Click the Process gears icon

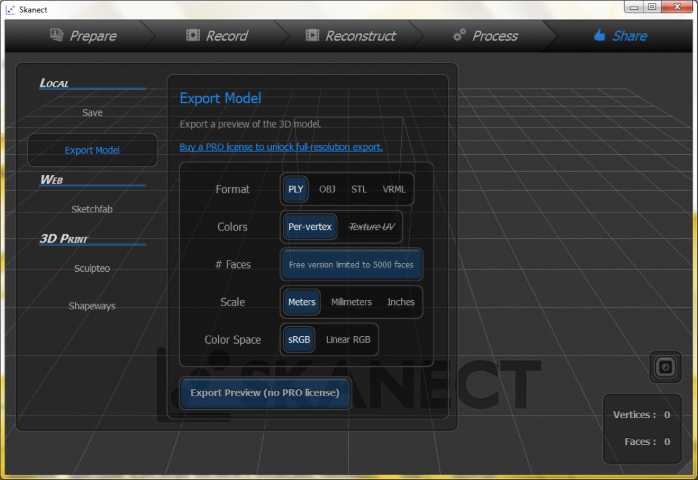click(x=459, y=35)
